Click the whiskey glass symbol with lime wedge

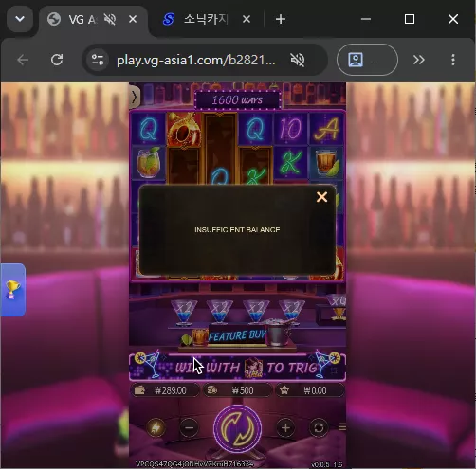point(326,163)
